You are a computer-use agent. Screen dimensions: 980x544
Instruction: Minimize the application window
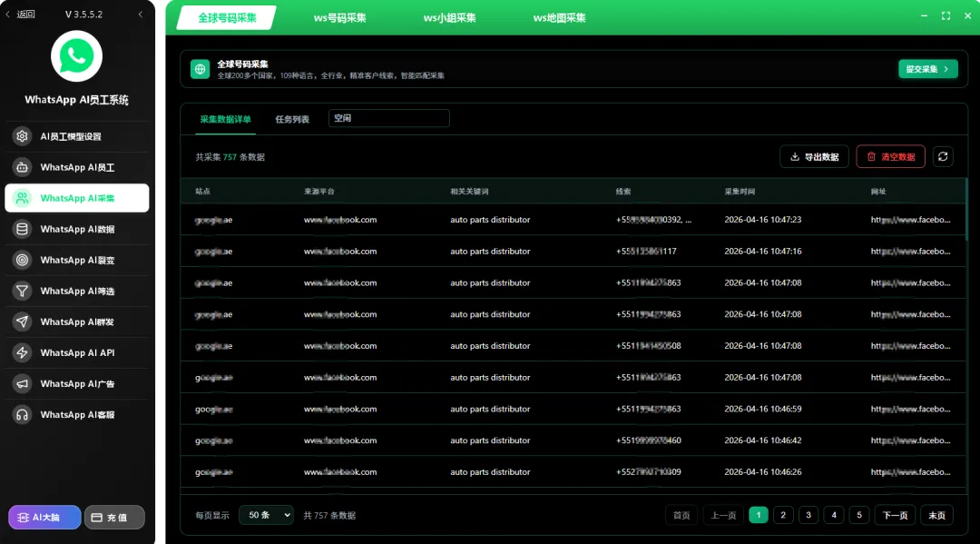(x=924, y=15)
